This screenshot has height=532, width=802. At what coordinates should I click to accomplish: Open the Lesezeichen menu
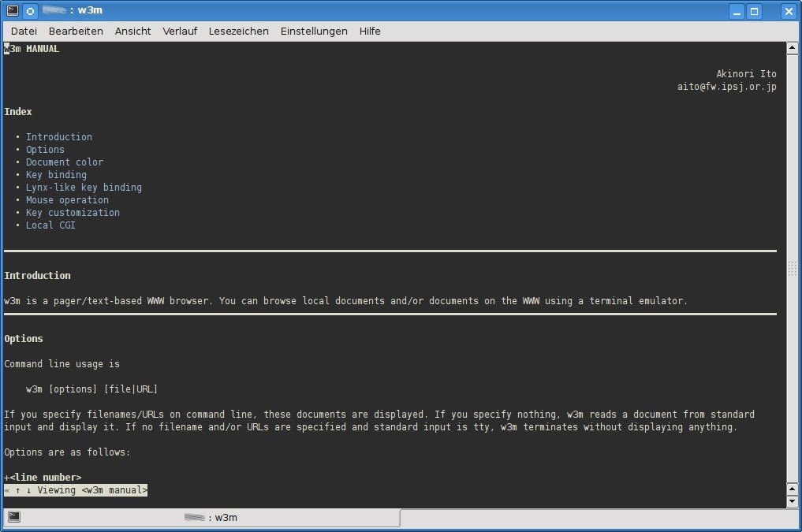pos(238,32)
